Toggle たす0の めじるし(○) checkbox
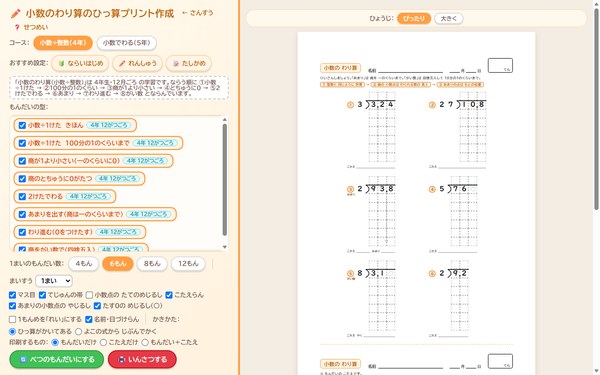The image size is (600, 375). tap(97, 306)
